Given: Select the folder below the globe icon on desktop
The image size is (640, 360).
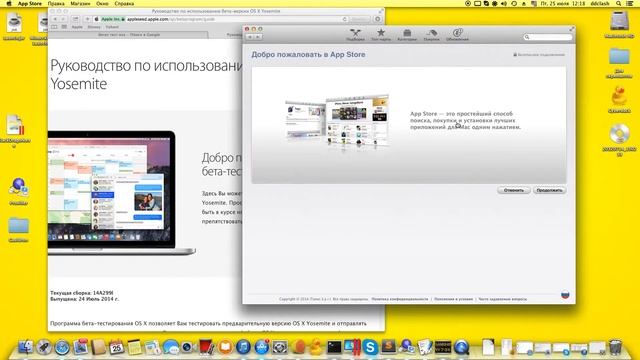Looking at the screenshot, I should tap(18, 226).
